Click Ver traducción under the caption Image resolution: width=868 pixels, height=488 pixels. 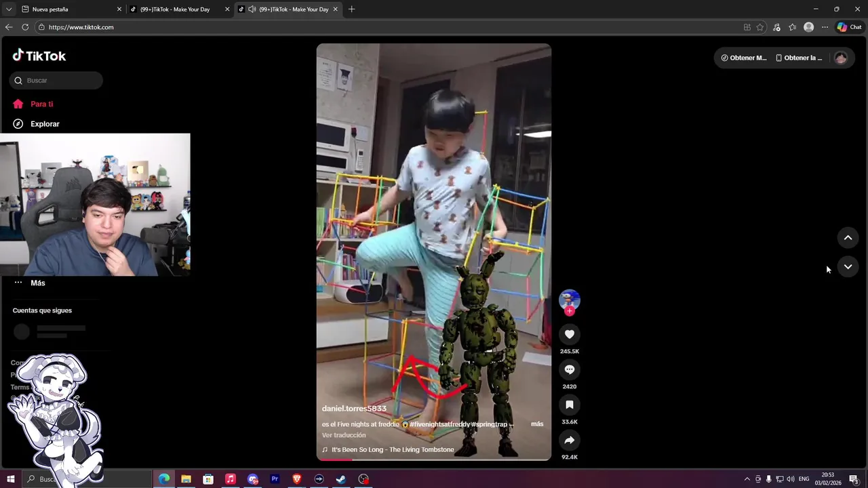[x=344, y=435]
